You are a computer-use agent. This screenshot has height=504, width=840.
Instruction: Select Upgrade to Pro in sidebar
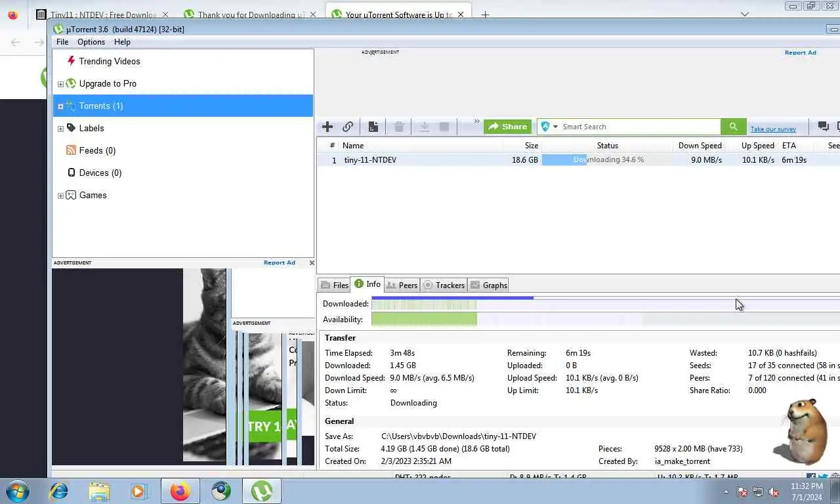(108, 83)
